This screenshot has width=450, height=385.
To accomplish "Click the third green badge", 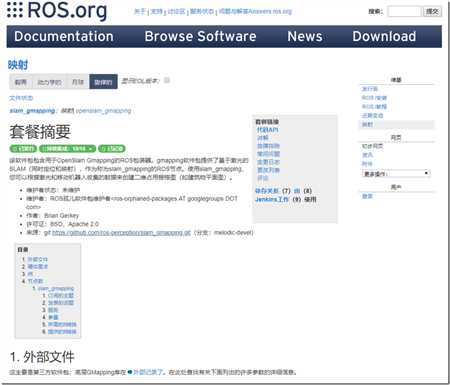I will [112, 149].
